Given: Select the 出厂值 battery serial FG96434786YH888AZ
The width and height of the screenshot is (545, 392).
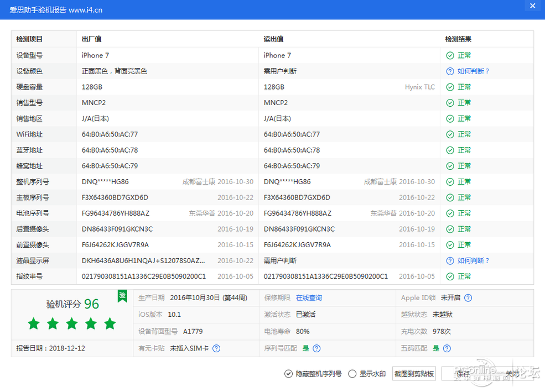Looking at the screenshot, I should click(116, 213).
